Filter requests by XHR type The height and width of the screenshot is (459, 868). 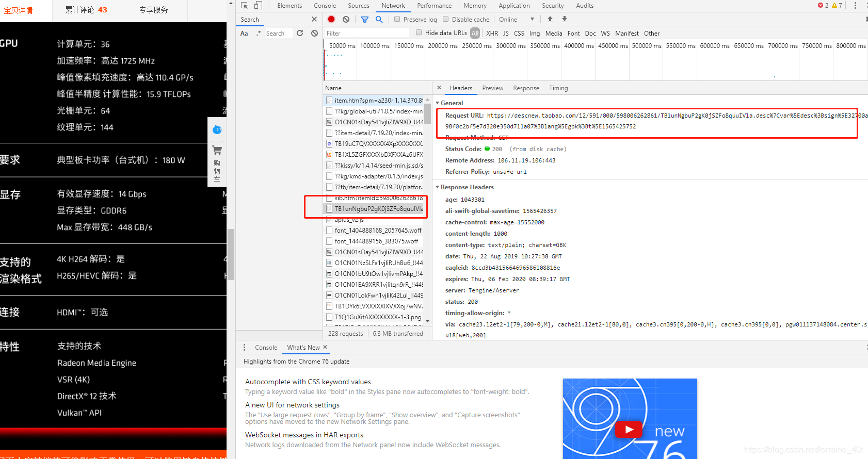492,33
